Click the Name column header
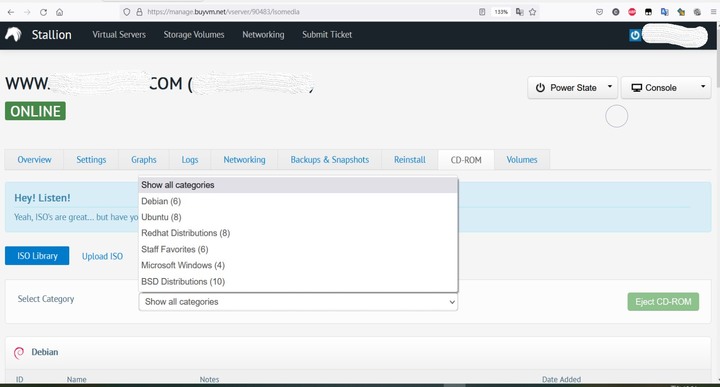The image size is (720, 387). pos(76,379)
